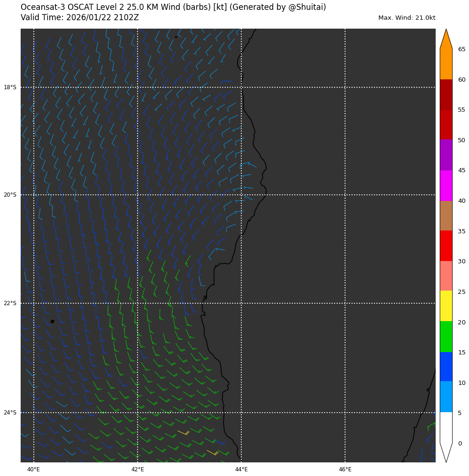Click the 24°S latitude axis label

tap(10, 413)
